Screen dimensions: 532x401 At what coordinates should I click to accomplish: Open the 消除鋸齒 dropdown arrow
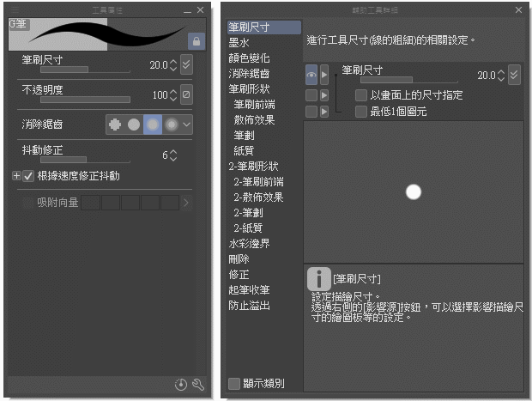coord(186,125)
